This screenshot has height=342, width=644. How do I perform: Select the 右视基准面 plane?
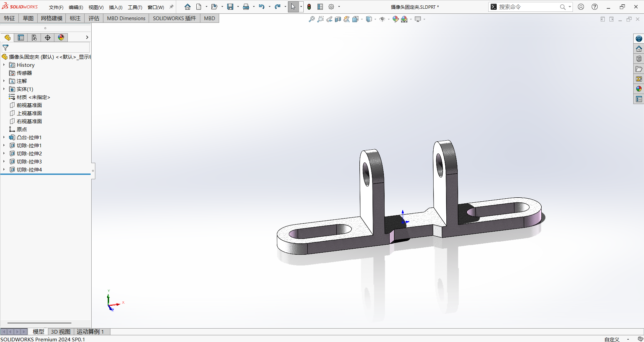26,121
